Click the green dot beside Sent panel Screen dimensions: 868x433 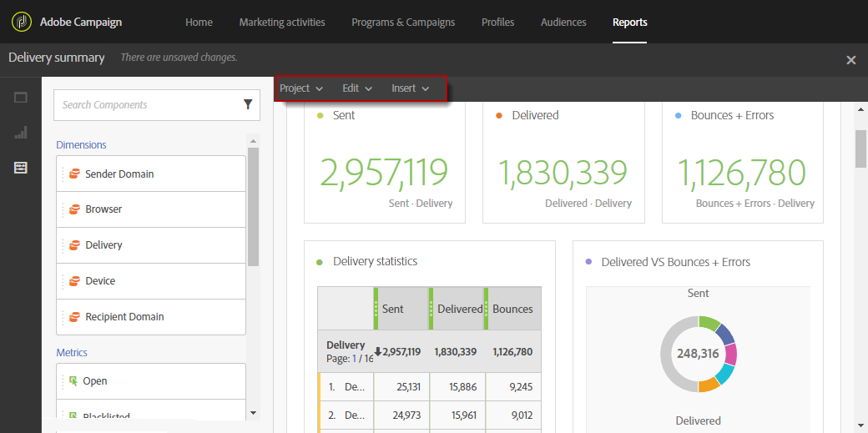320,116
